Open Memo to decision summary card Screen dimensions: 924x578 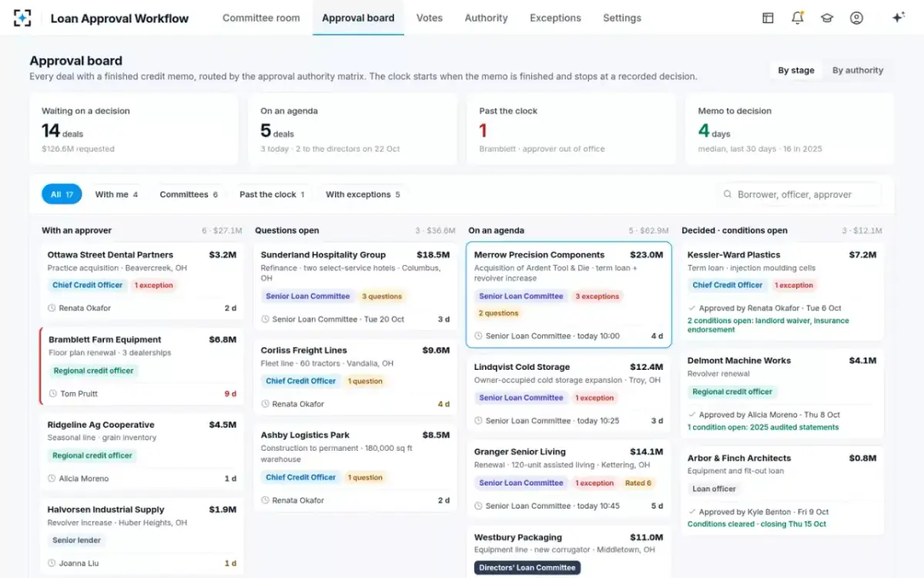pyautogui.click(x=790, y=129)
